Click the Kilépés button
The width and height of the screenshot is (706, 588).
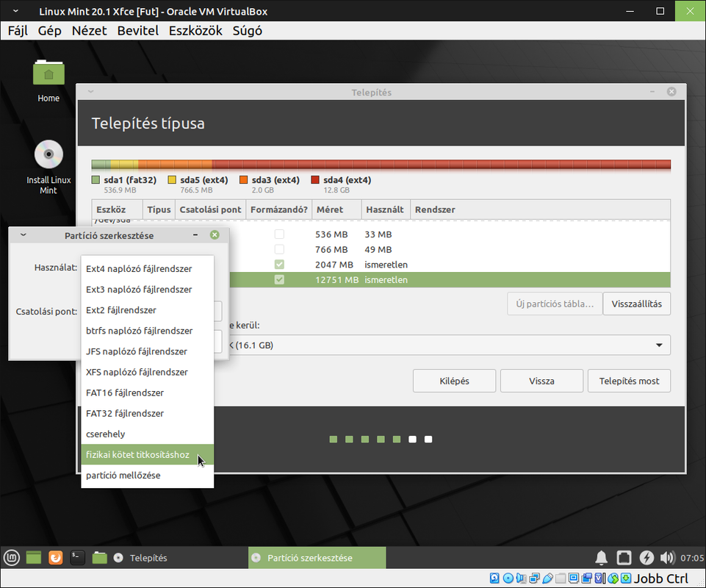click(x=454, y=381)
